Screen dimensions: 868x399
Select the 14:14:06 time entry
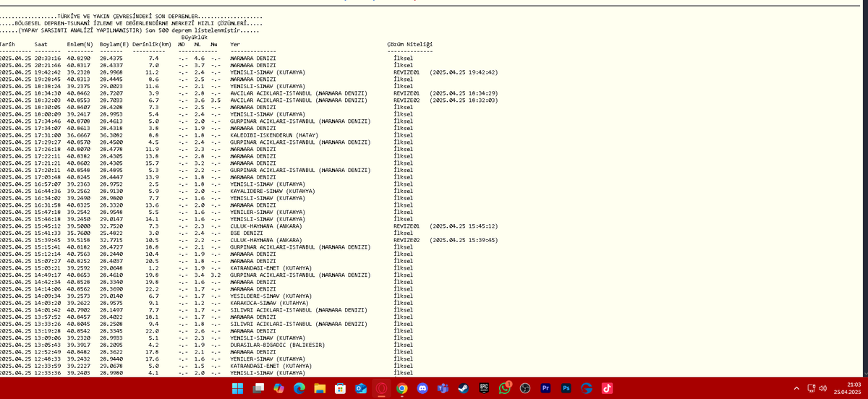tap(48, 288)
